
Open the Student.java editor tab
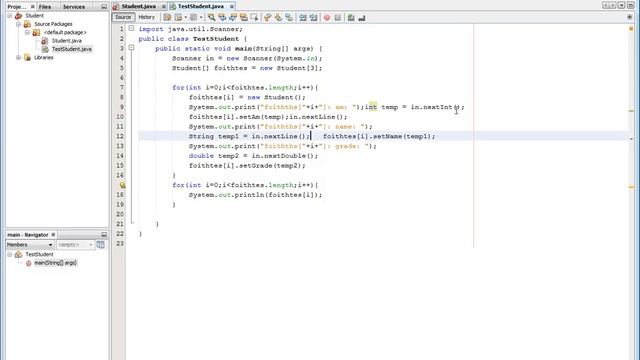tap(138, 7)
